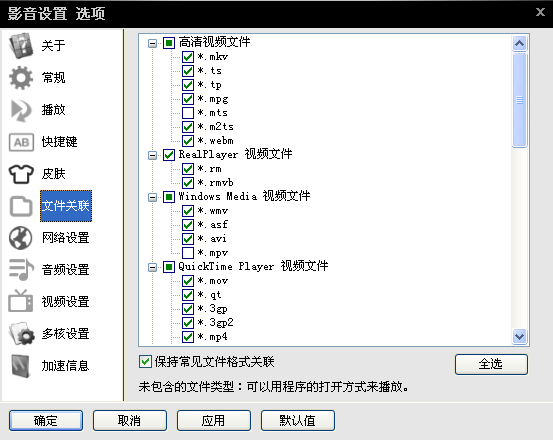The image size is (553, 440).
Task: Open the 网络设置 globe icon
Action: [21, 238]
